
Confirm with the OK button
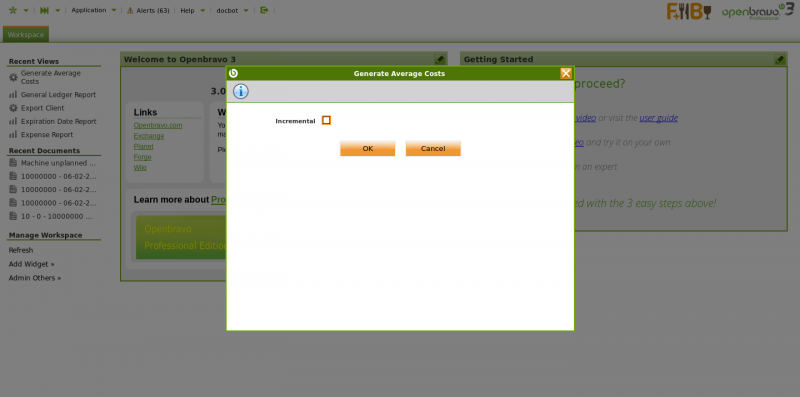click(367, 148)
